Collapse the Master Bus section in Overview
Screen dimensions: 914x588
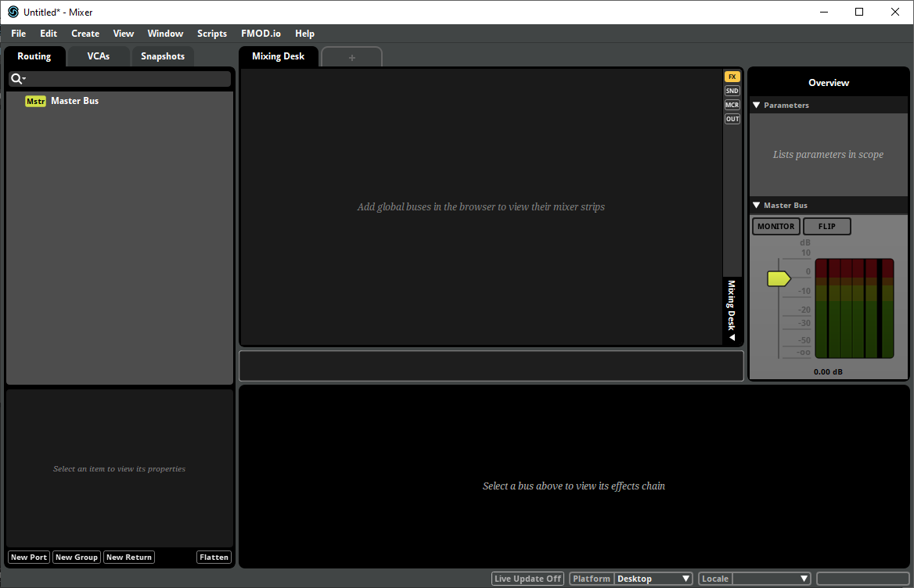[757, 206]
